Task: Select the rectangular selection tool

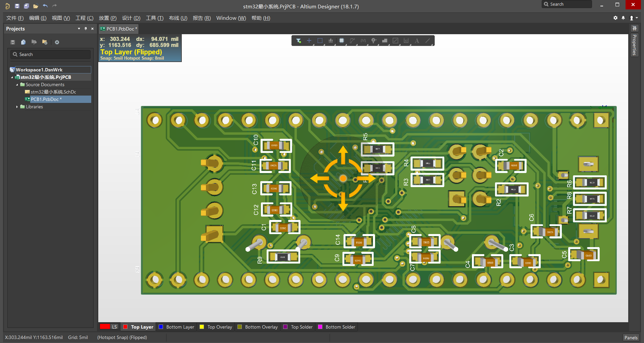Action: [320, 40]
